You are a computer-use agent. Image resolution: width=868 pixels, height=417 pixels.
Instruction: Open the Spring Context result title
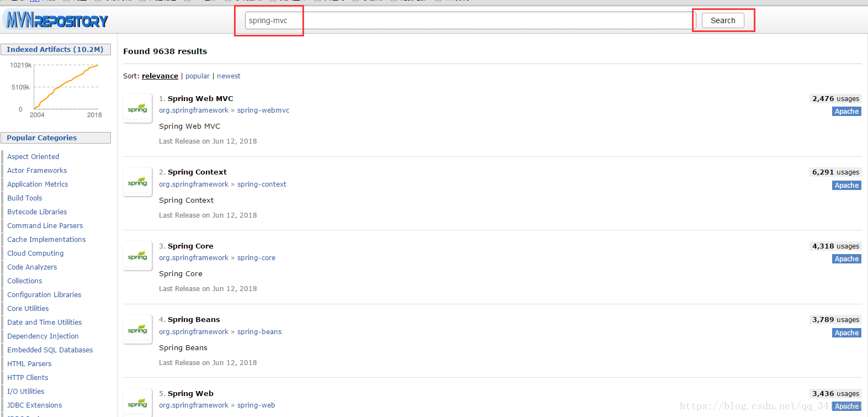click(197, 172)
